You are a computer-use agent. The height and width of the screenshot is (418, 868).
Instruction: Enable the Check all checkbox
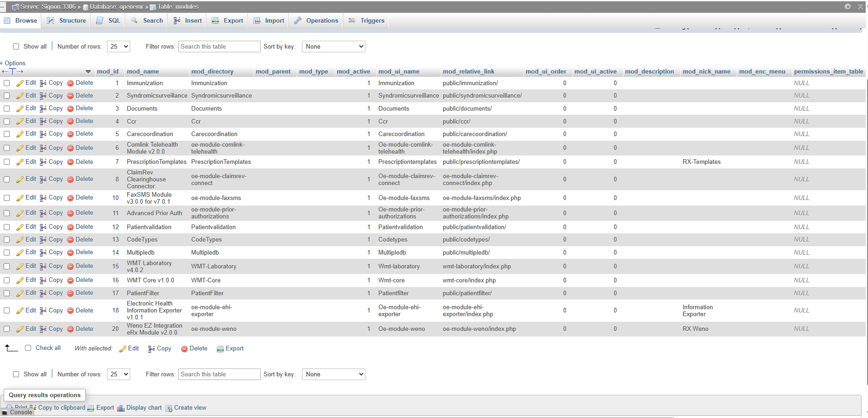point(28,348)
